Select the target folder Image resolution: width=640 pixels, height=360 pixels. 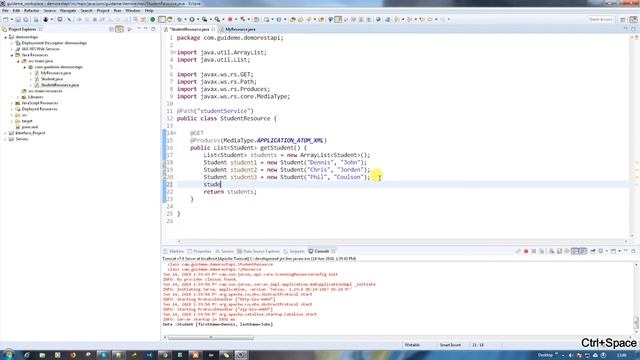[27, 121]
